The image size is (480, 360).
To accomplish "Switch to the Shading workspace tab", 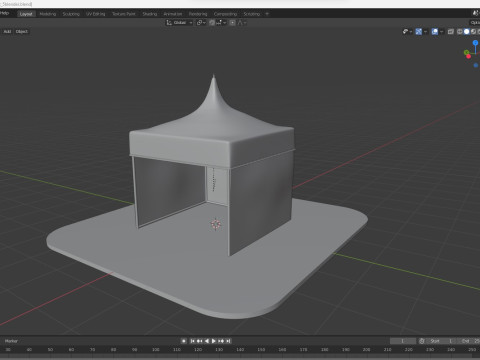I will (x=150, y=14).
